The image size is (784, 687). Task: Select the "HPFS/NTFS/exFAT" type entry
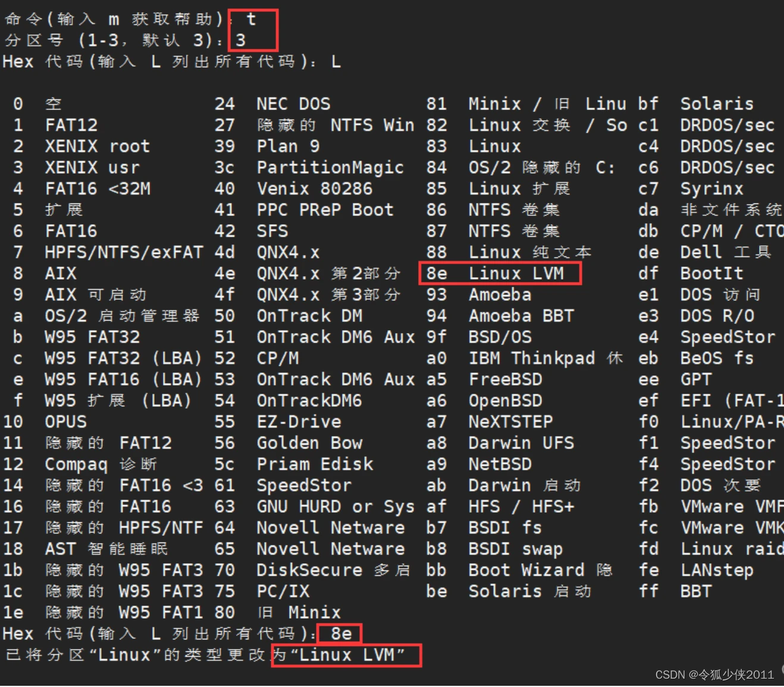click(124, 252)
